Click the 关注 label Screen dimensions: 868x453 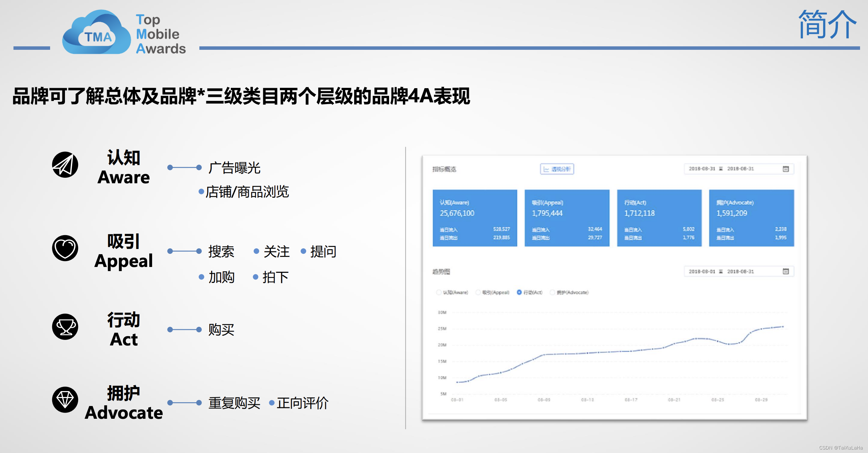tap(276, 251)
